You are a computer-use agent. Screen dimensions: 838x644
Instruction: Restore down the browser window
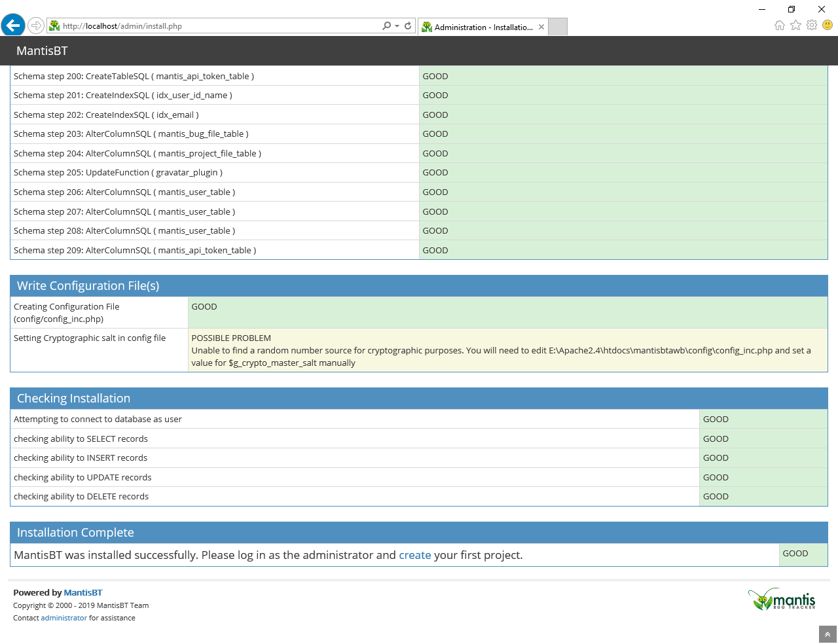click(x=792, y=9)
